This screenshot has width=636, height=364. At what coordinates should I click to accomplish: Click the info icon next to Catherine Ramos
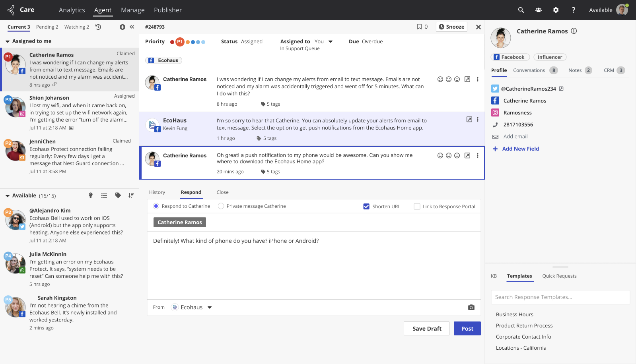coord(574,31)
